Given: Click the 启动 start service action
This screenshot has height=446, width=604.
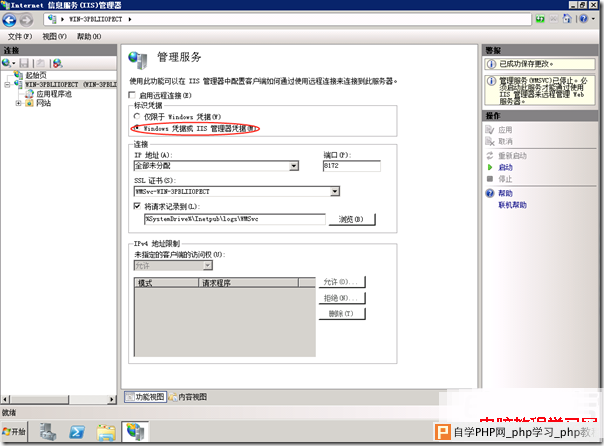Looking at the screenshot, I should tap(505, 167).
